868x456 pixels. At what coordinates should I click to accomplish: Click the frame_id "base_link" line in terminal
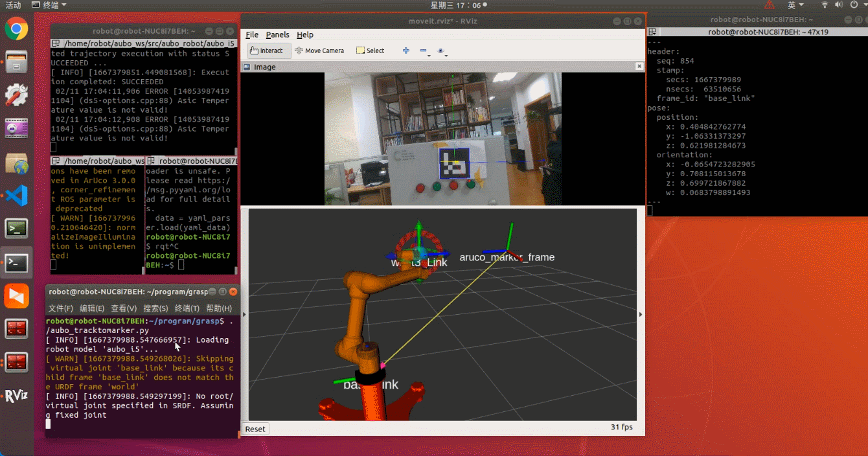(x=705, y=98)
